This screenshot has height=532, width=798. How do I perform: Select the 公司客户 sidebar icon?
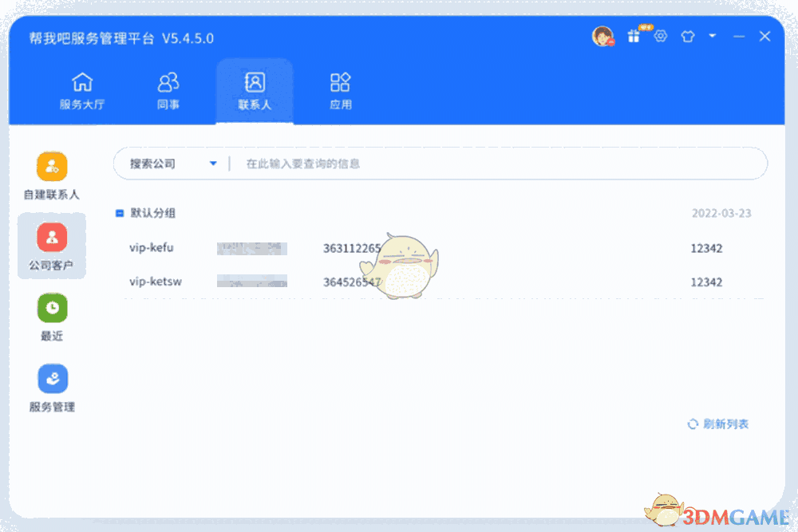coord(51,236)
